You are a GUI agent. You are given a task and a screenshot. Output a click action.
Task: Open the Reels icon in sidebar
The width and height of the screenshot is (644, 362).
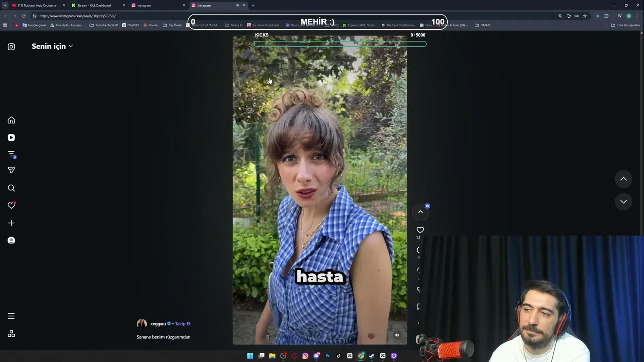click(11, 137)
